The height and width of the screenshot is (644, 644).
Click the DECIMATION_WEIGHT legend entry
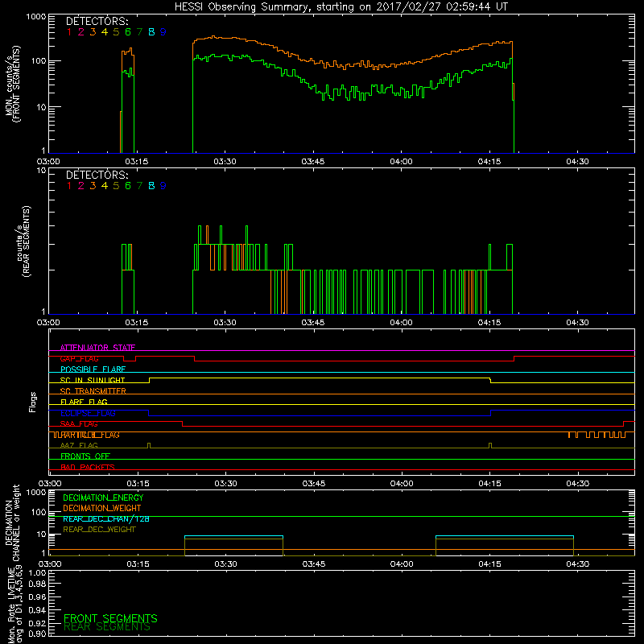coord(102,508)
